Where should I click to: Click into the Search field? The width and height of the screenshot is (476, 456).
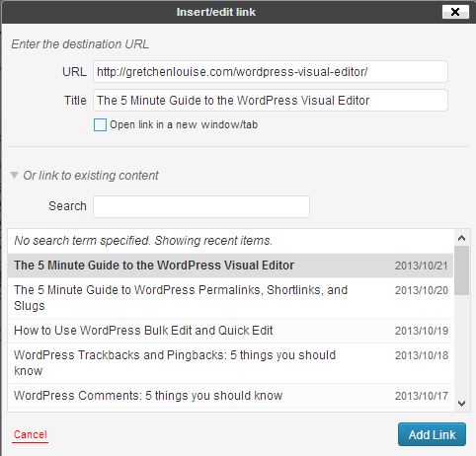click(x=201, y=206)
